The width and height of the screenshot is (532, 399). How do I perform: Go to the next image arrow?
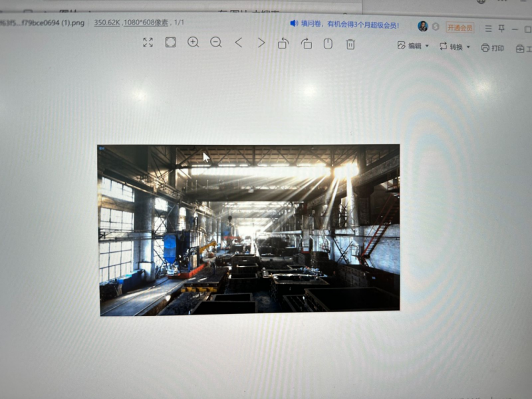pos(261,43)
